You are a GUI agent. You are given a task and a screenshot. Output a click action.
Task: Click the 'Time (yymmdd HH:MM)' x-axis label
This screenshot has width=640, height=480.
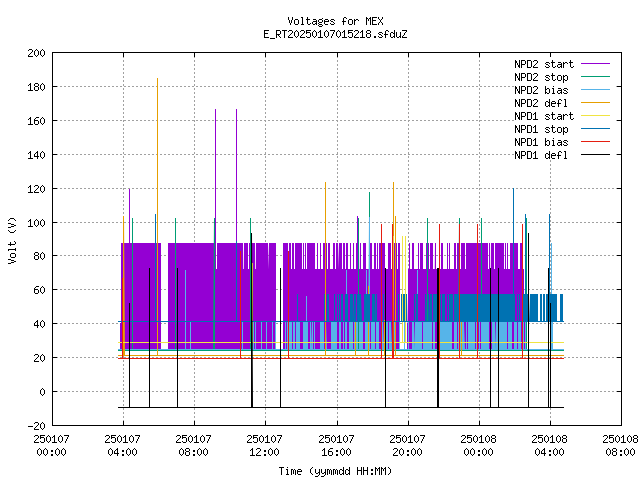pyautogui.click(x=335, y=471)
